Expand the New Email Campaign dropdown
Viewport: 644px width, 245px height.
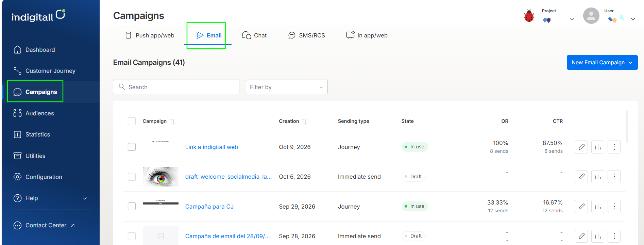pos(602,63)
